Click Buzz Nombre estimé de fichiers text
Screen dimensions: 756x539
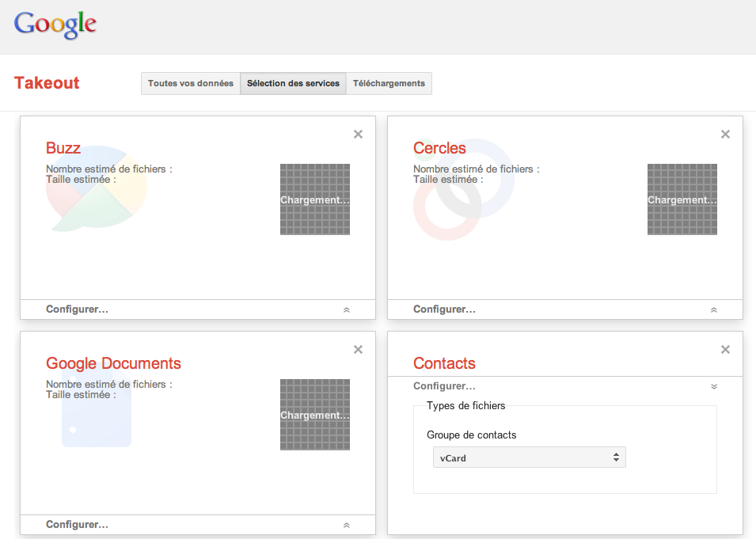click(x=109, y=169)
